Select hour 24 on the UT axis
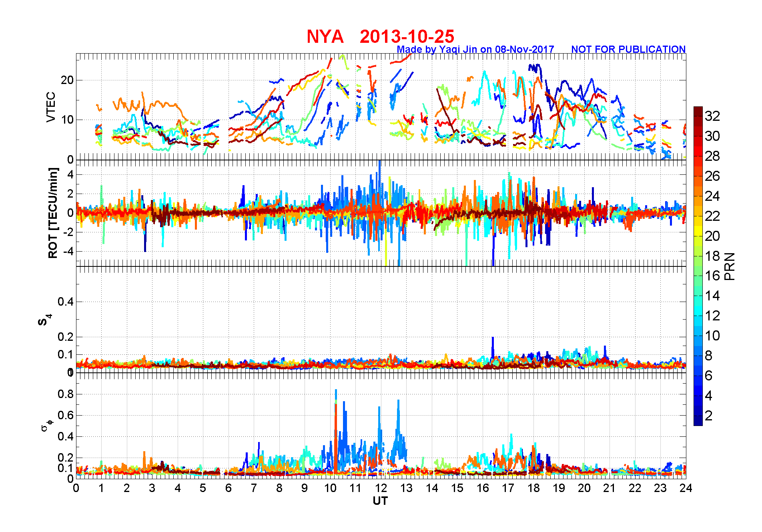762x532 pixels. 686,488
